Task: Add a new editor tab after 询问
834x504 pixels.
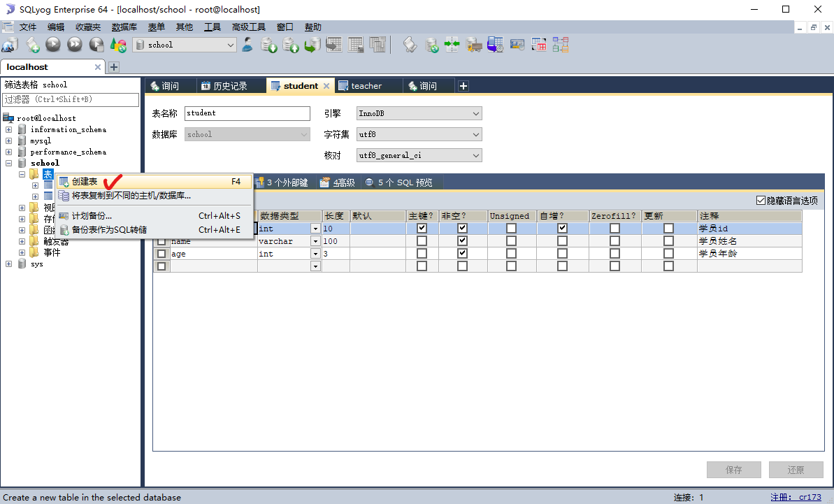Action: 463,86
